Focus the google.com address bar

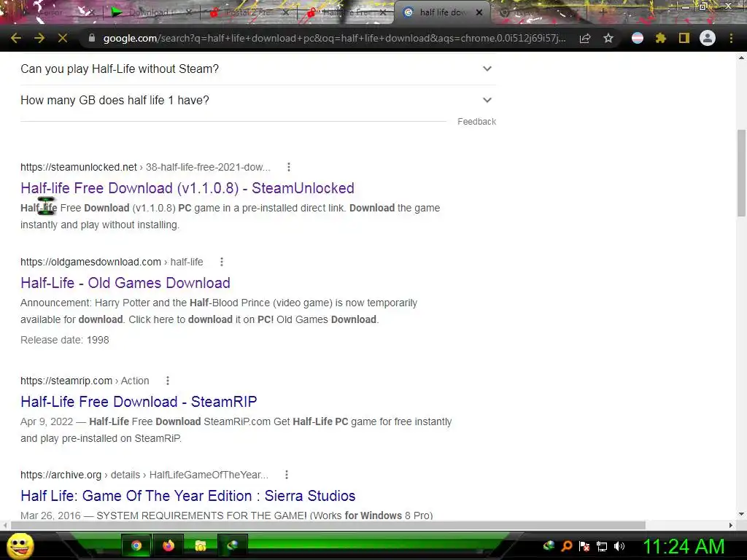(x=333, y=38)
